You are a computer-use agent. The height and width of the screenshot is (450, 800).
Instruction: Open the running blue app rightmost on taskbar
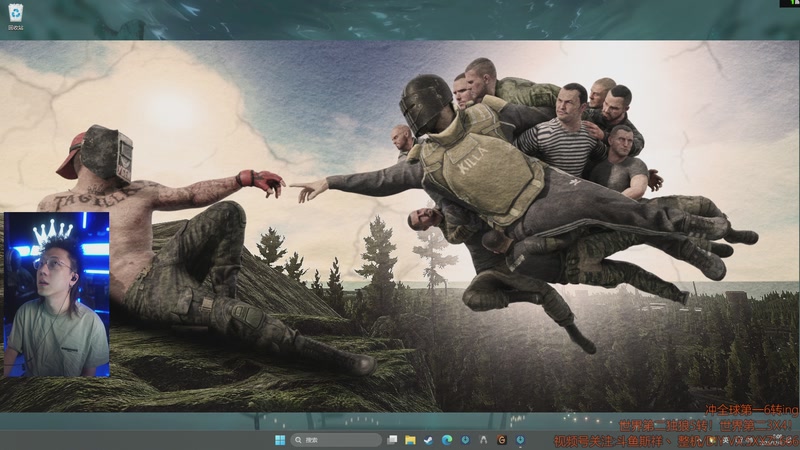pyautogui.click(x=520, y=440)
